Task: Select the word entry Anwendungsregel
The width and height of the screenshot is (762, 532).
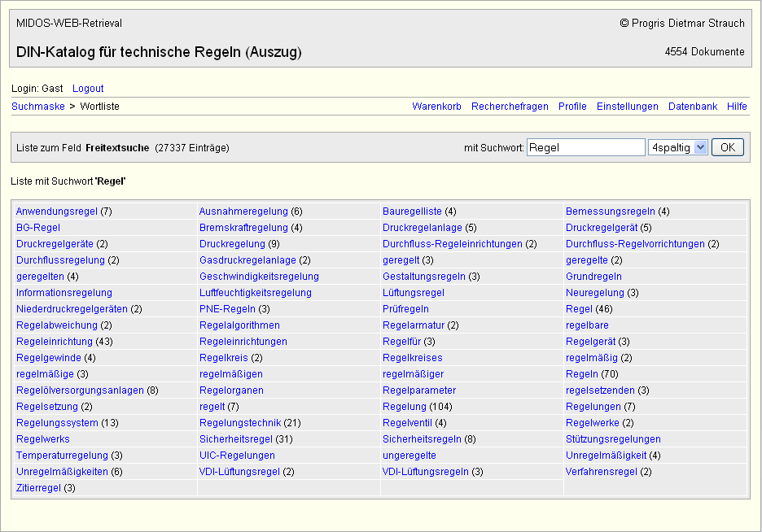Action: pos(56,211)
